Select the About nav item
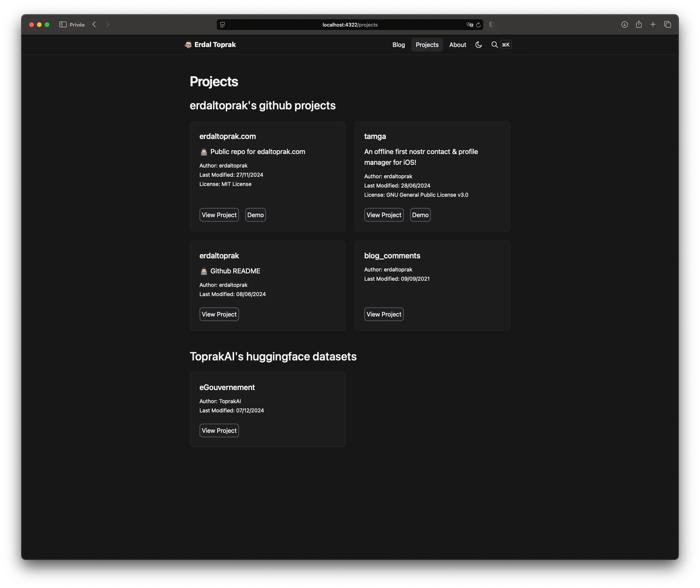Viewport: 700px width, 588px height. [457, 45]
